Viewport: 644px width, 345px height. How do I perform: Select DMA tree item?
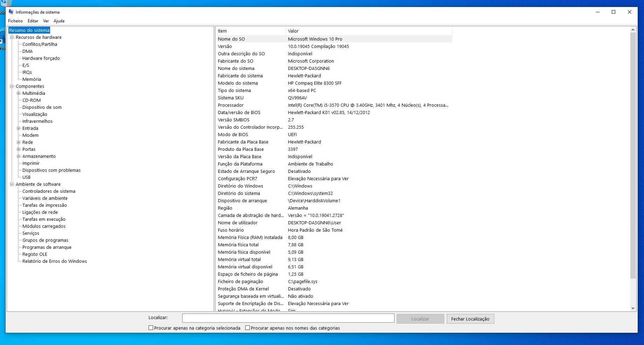pos(27,51)
